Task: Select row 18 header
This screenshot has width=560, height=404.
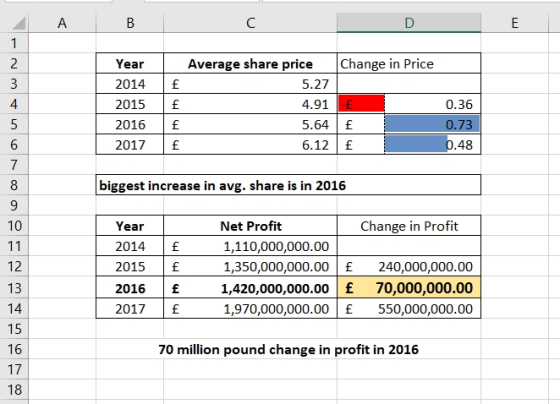Action: point(14,389)
